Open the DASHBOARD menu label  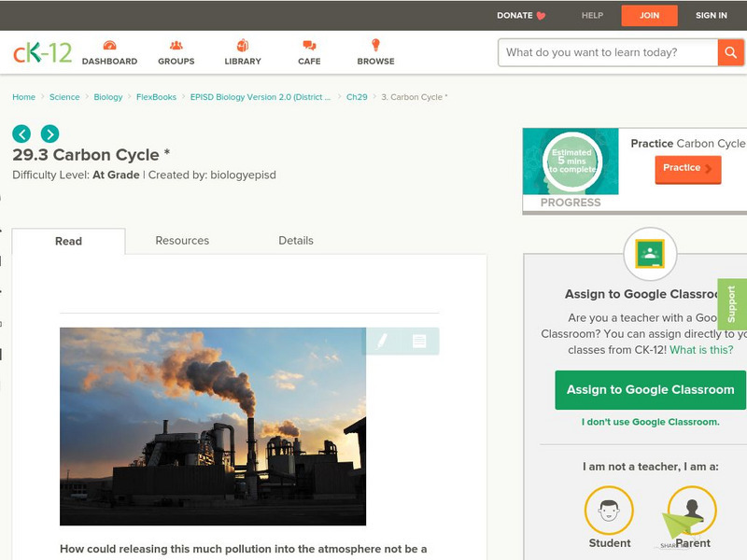109,62
